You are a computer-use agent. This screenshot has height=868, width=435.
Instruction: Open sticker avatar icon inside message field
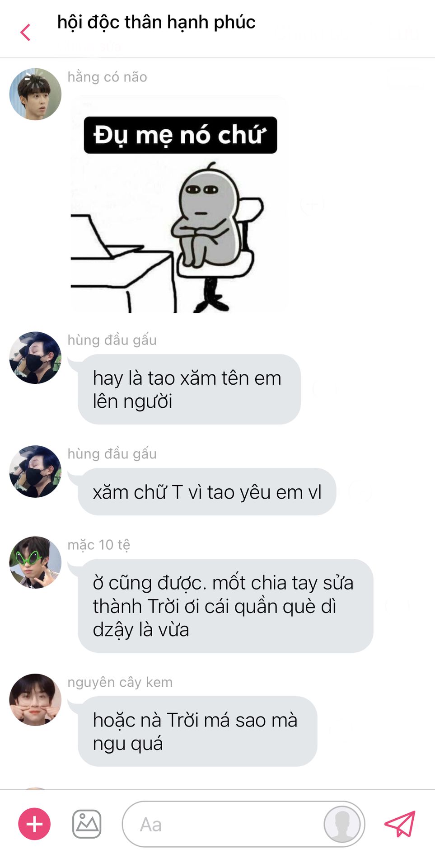342,824
